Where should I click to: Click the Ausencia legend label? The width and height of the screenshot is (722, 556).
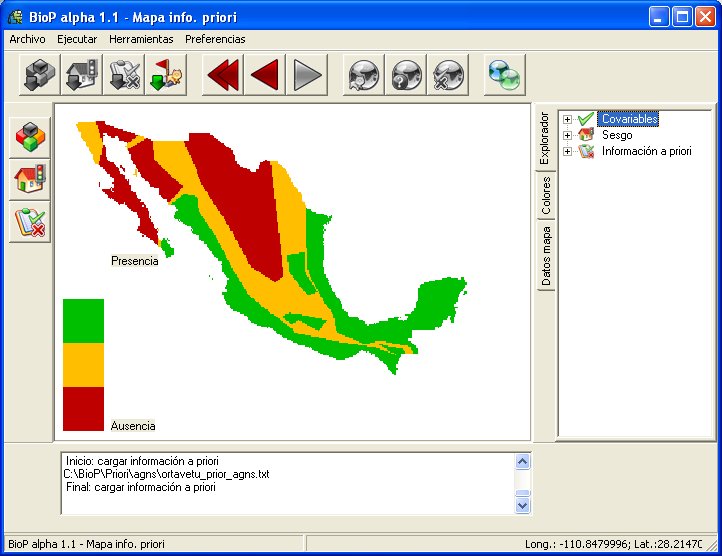(x=133, y=426)
